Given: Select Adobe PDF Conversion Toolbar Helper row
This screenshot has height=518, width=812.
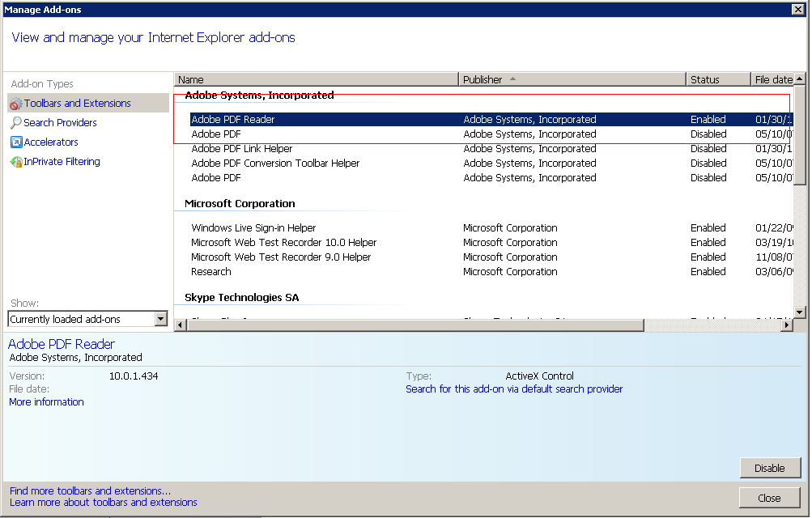Looking at the screenshot, I should 491,163.
